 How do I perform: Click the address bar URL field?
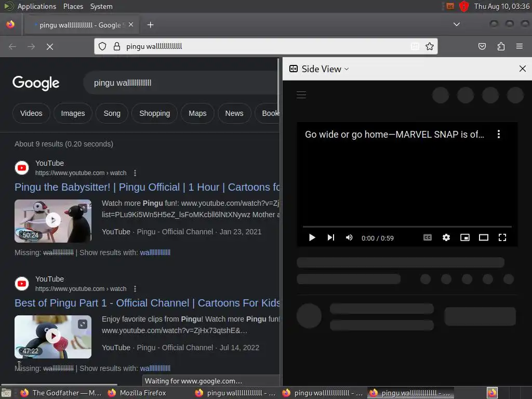tap(264, 46)
